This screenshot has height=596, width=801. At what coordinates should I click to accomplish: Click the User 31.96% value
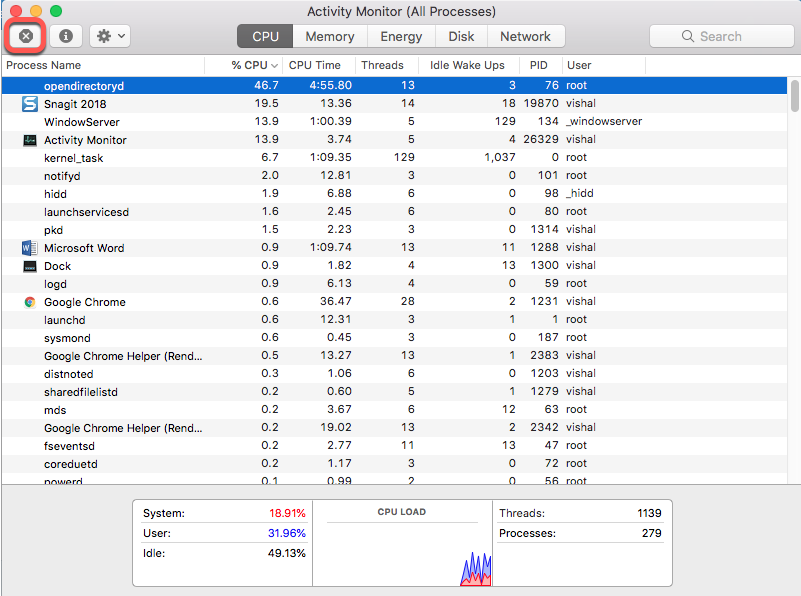click(287, 533)
